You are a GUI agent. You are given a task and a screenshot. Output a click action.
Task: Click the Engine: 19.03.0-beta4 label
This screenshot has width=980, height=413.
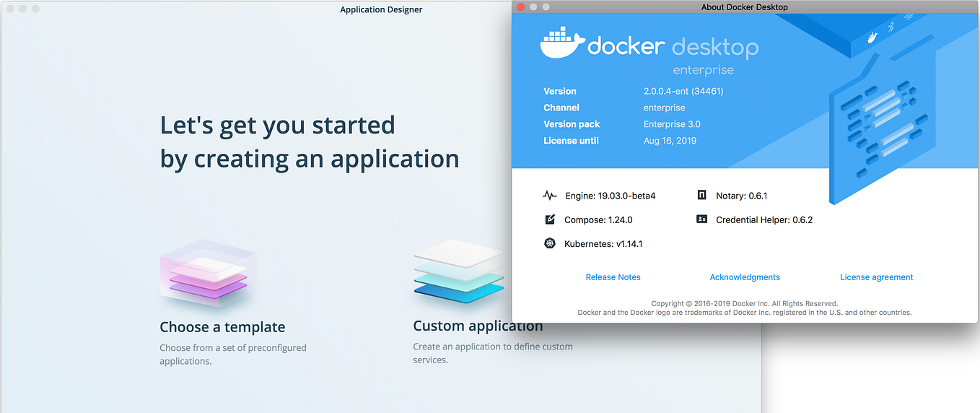coord(610,196)
